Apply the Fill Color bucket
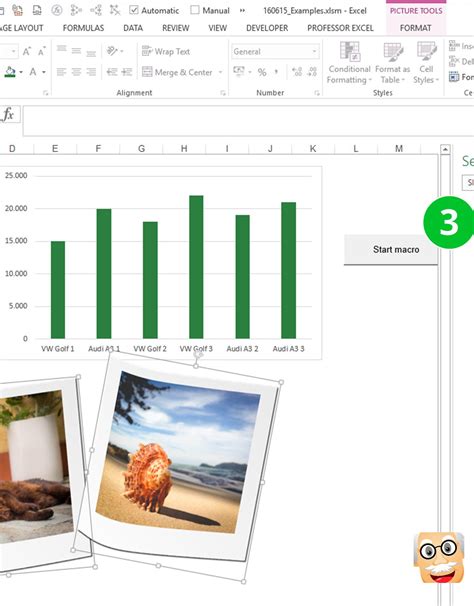 coord(10,72)
